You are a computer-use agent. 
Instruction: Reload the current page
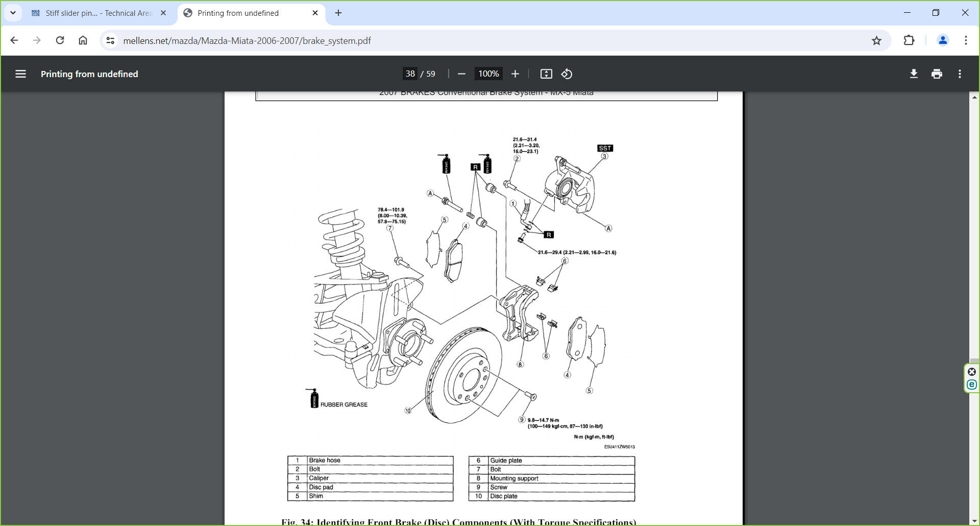(60, 41)
